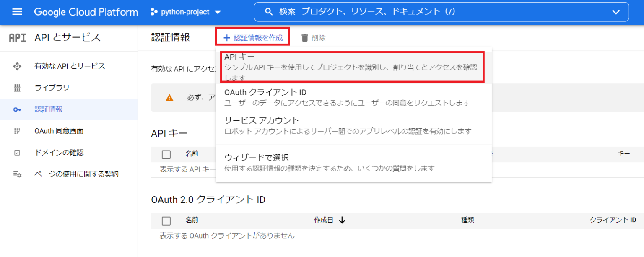Check the OAuth 2.0 クライアント ID header checkbox
Screen dimensions: 644x257
(x=166, y=221)
